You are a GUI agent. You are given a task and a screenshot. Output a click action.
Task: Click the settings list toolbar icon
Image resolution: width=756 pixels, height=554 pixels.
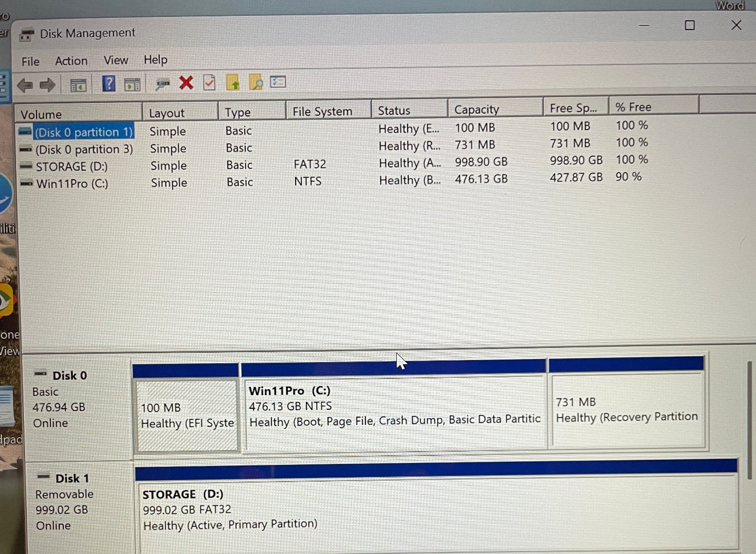(x=278, y=82)
